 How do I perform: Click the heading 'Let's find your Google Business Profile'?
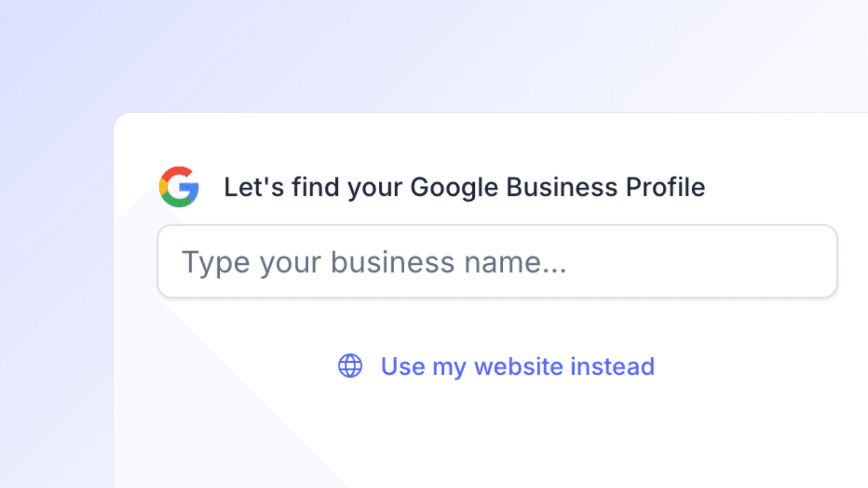tap(465, 187)
